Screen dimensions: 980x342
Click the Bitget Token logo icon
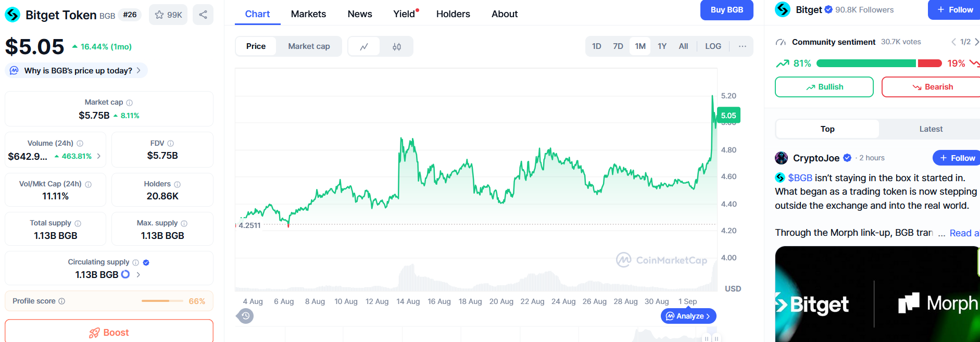(x=12, y=15)
